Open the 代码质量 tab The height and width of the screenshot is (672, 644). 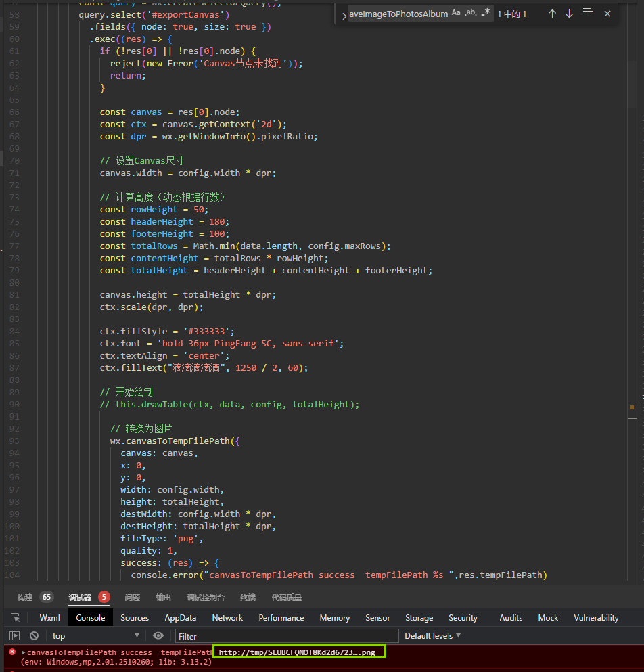[x=287, y=598]
